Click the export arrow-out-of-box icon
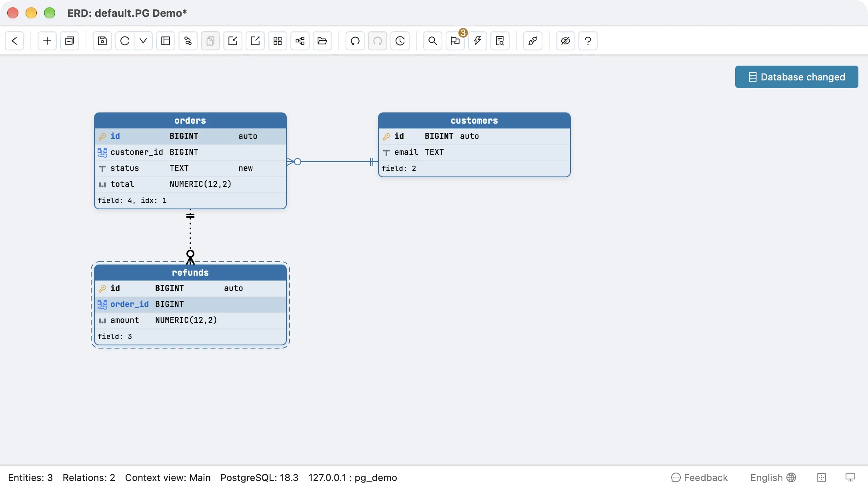Image resolution: width=868 pixels, height=489 pixels. click(255, 41)
